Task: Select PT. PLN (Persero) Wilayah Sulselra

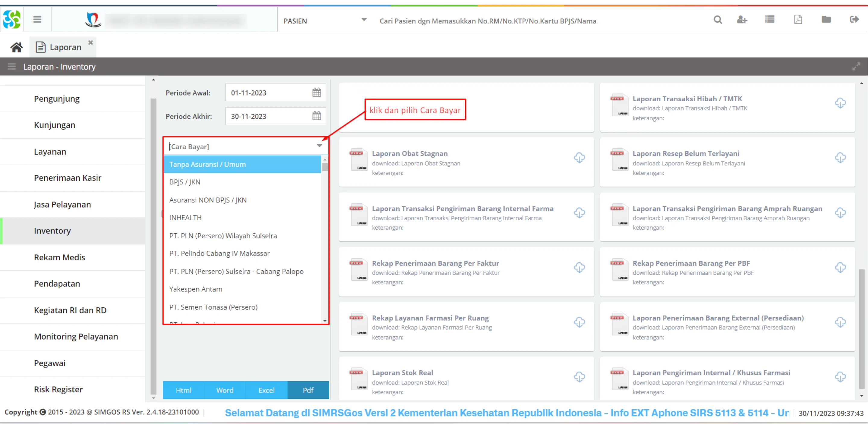Action: click(242, 236)
